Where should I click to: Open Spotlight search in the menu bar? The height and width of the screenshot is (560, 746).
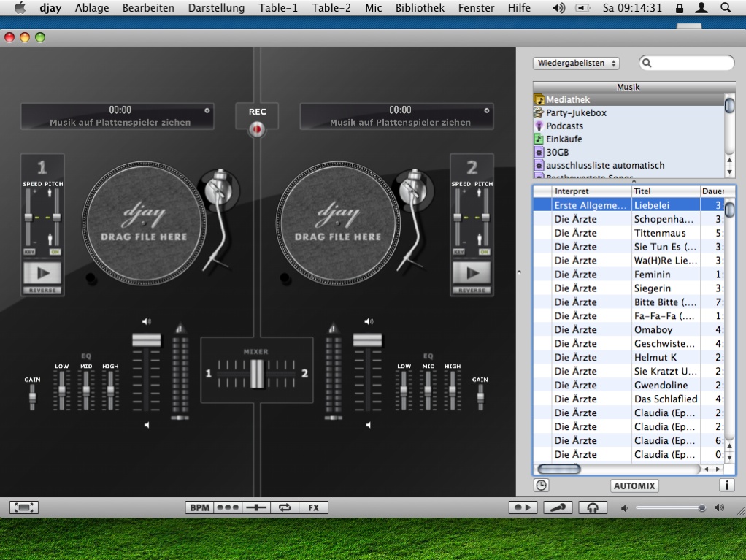point(726,7)
